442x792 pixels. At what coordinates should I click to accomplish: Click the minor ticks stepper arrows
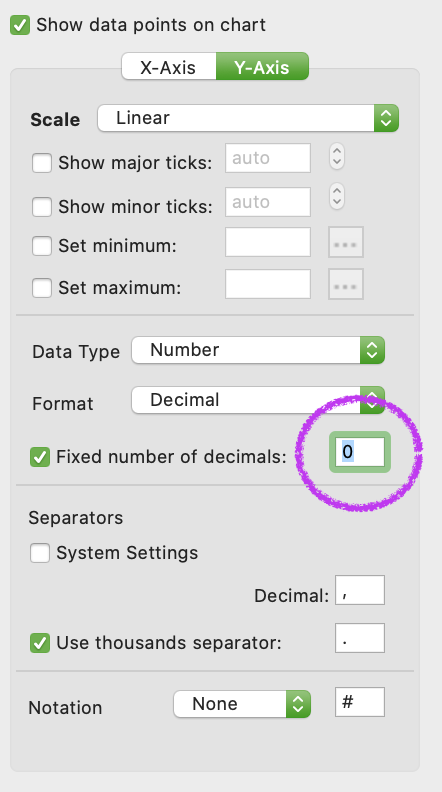337,196
